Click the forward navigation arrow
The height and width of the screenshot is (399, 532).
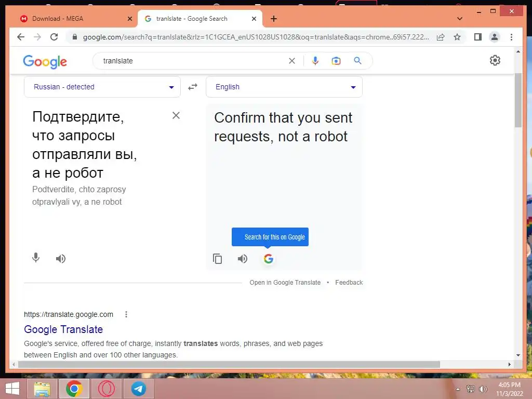click(37, 37)
